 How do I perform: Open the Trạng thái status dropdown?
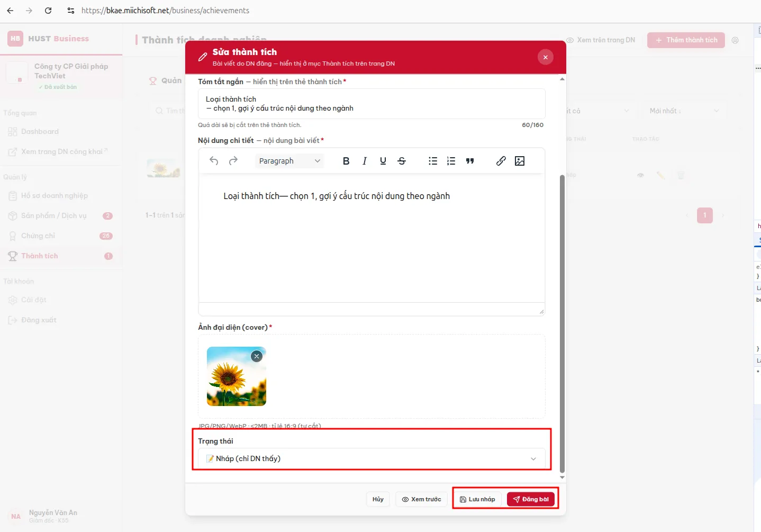click(x=372, y=458)
